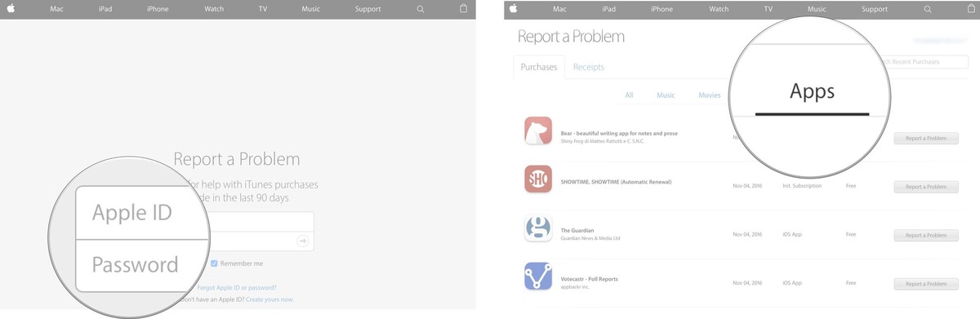
Task: Click the Free price in the SHOWTIME row
Action: point(851,187)
